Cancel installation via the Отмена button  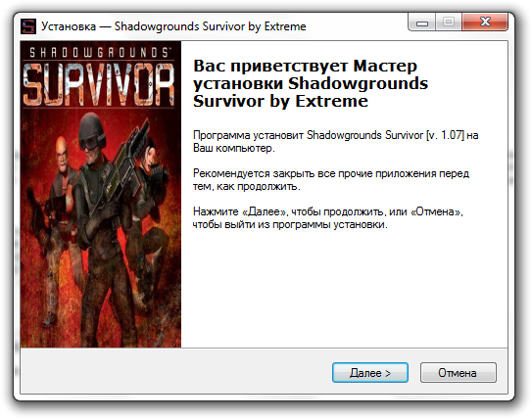[x=459, y=373]
